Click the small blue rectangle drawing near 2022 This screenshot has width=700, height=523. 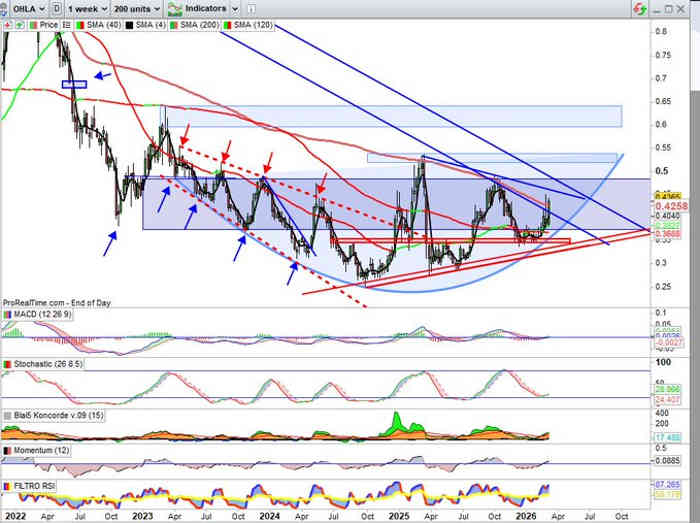click(74, 84)
